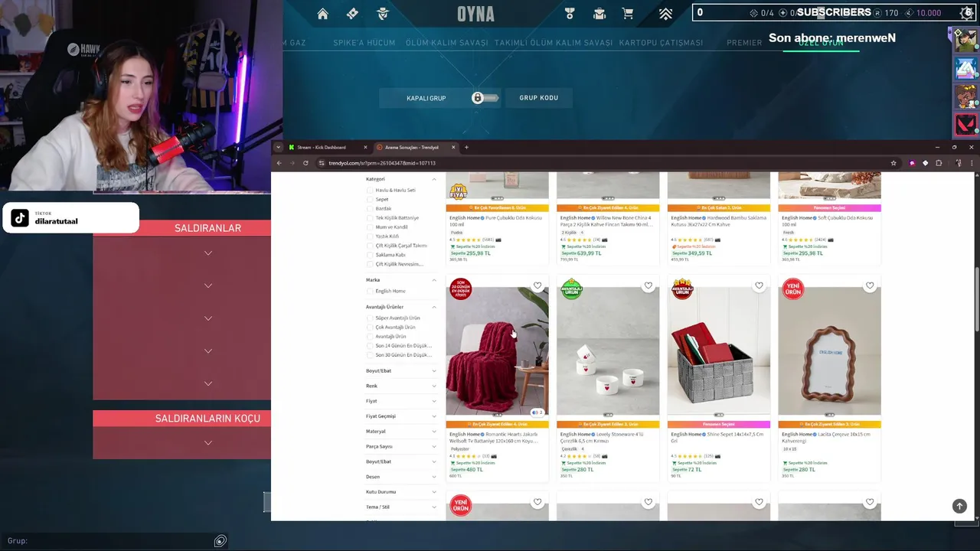This screenshot has width=980, height=551.
Task: Select the red Valorant logo friend avatar
Action: coord(965,125)
